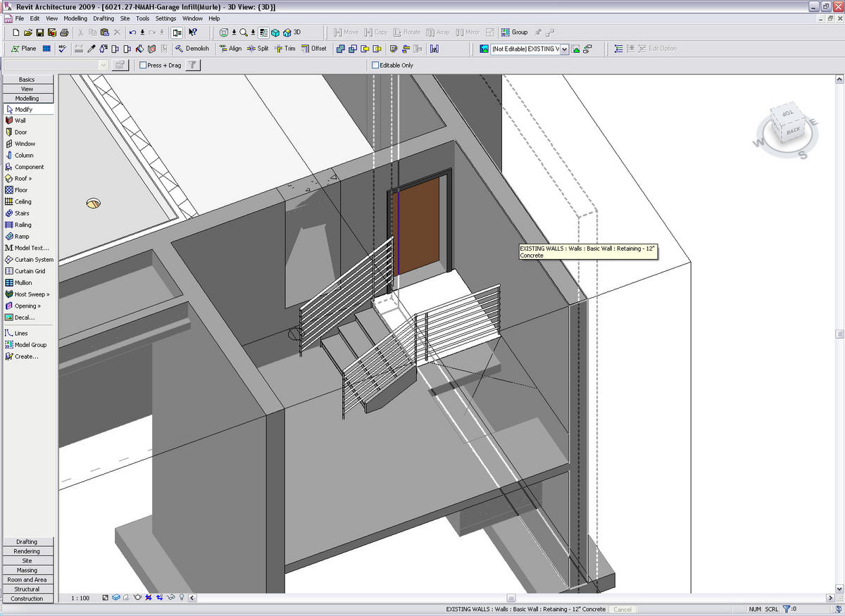The width and height of the screenshot is (845, 616).
Task: Open the Drafting menu
Action: pyautogui.click(x=104, y=18)
